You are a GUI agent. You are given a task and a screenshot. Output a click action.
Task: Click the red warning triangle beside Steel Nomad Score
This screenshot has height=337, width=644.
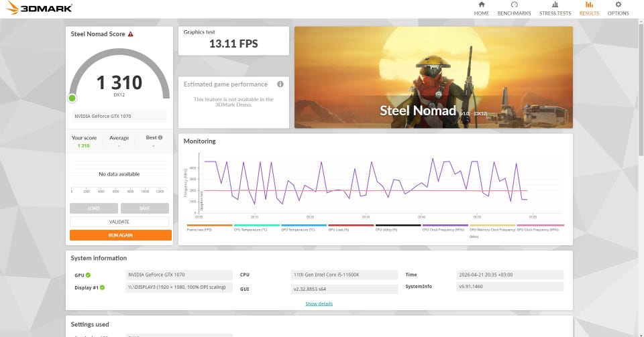coord(131,34)
